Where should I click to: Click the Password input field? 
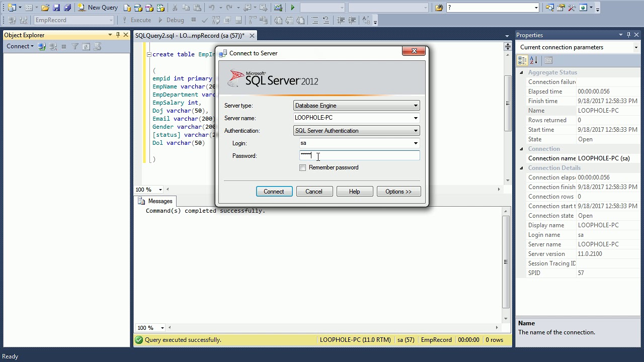tap(360, 156)
